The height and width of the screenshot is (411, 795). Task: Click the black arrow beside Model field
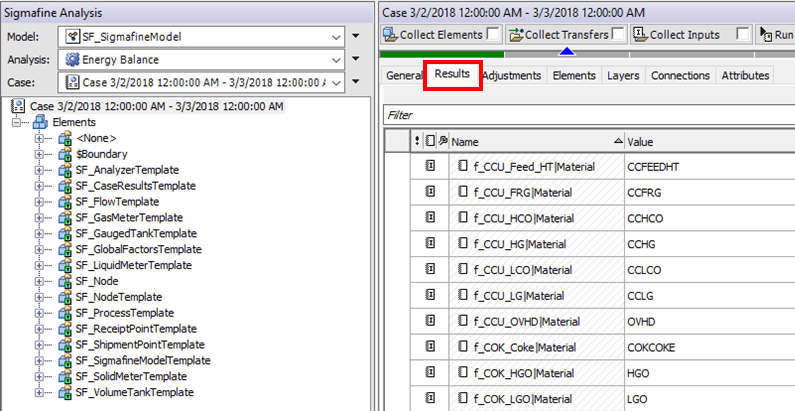pyautogui.click(x=356, y=36)
